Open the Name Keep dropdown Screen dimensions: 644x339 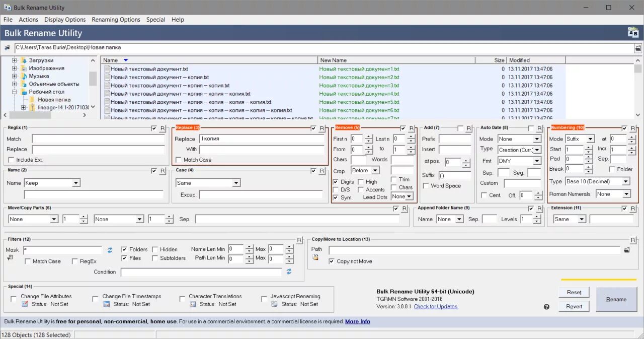[76, 183]
